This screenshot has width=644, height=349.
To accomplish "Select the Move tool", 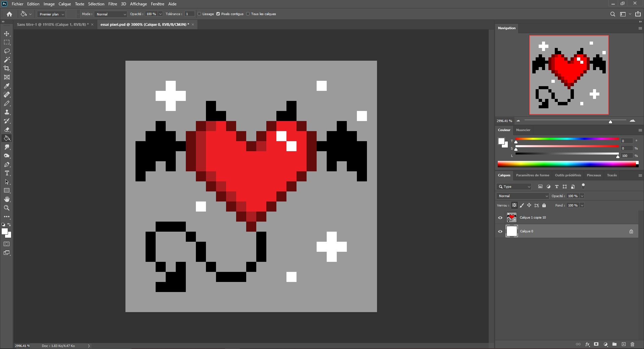I will tap(7, 34).
